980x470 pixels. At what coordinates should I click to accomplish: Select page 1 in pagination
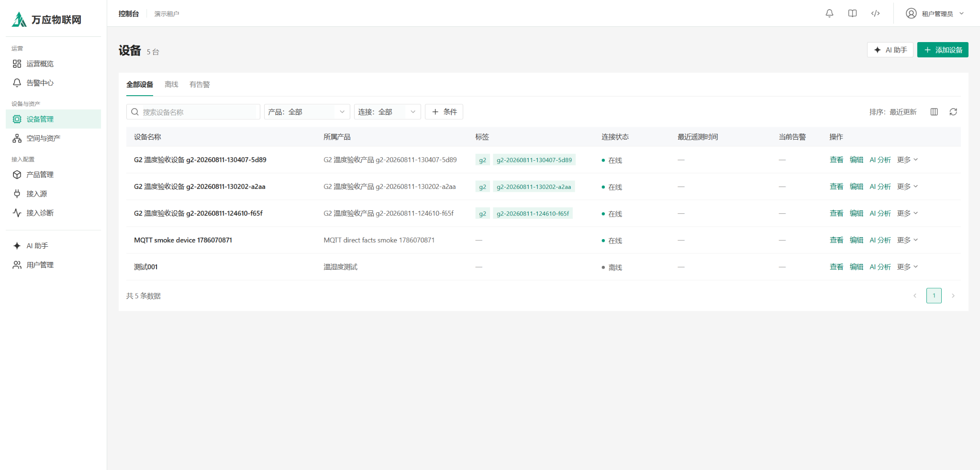[x=934, y=295]
